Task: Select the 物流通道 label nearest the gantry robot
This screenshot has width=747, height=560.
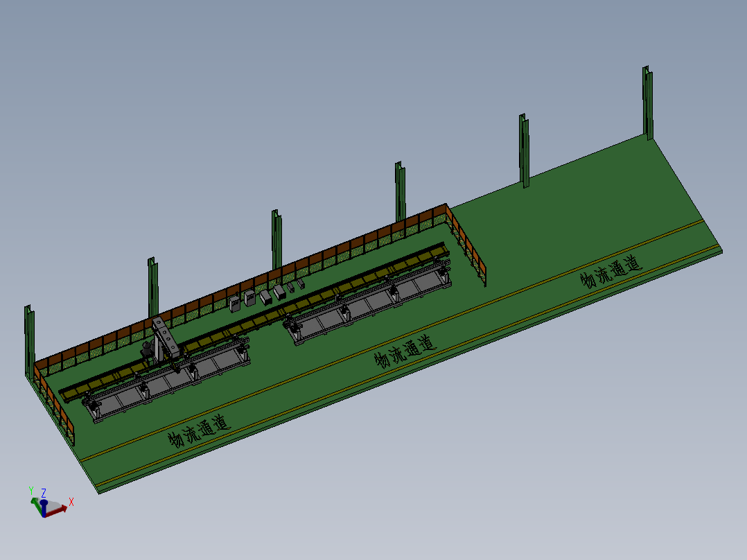Action: pyautogui.click(x=199, y=431)
